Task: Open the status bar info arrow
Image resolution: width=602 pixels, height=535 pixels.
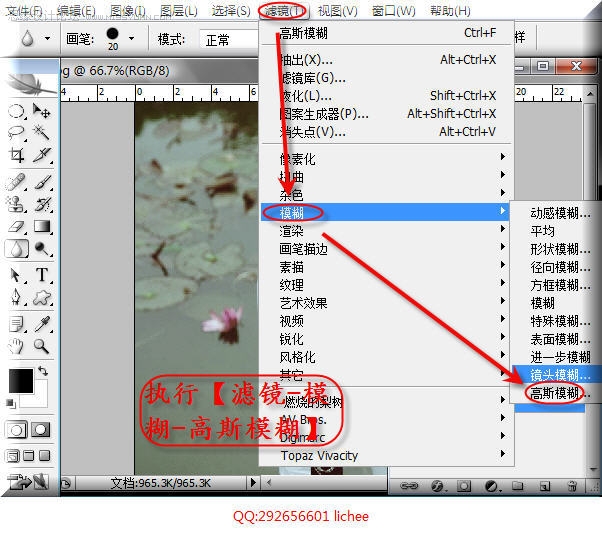Action: pos(253,482)
